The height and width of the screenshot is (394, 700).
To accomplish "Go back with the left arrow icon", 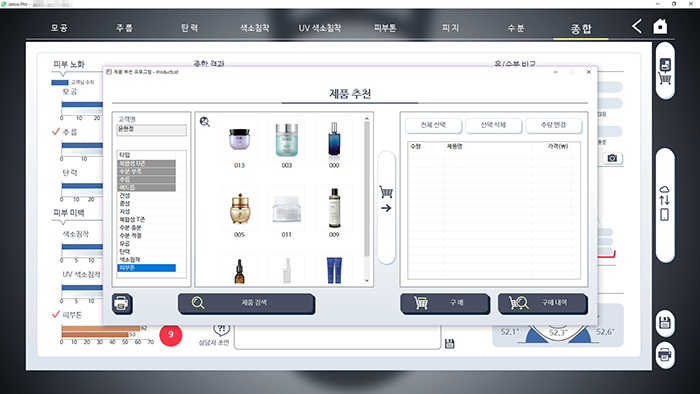I will click(637, 26).
